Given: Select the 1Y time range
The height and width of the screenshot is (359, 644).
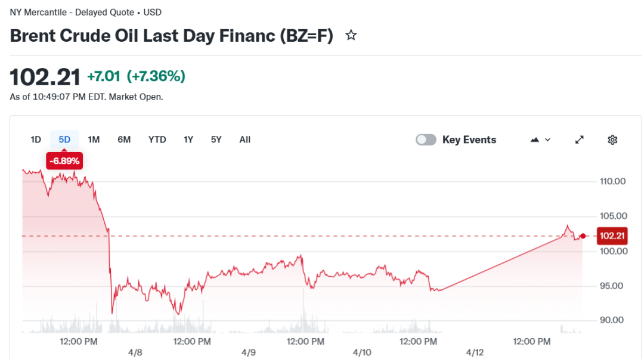Looking at the screenshot, I should click(x=188, y=140).
